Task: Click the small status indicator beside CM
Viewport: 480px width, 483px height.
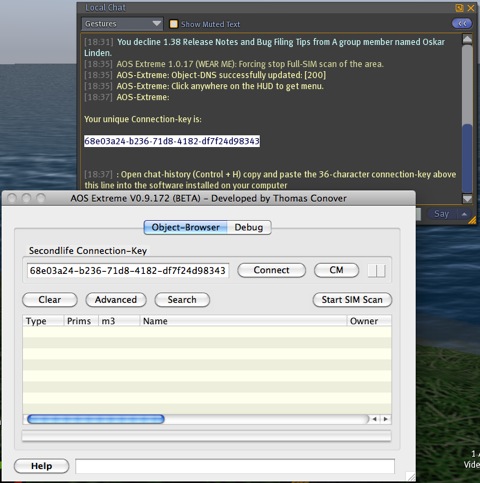Action: coord(377,270)
